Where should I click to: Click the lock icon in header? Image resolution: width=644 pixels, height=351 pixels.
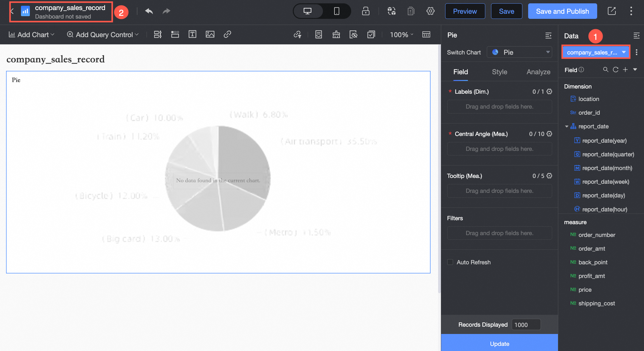(x=365, y=11)
